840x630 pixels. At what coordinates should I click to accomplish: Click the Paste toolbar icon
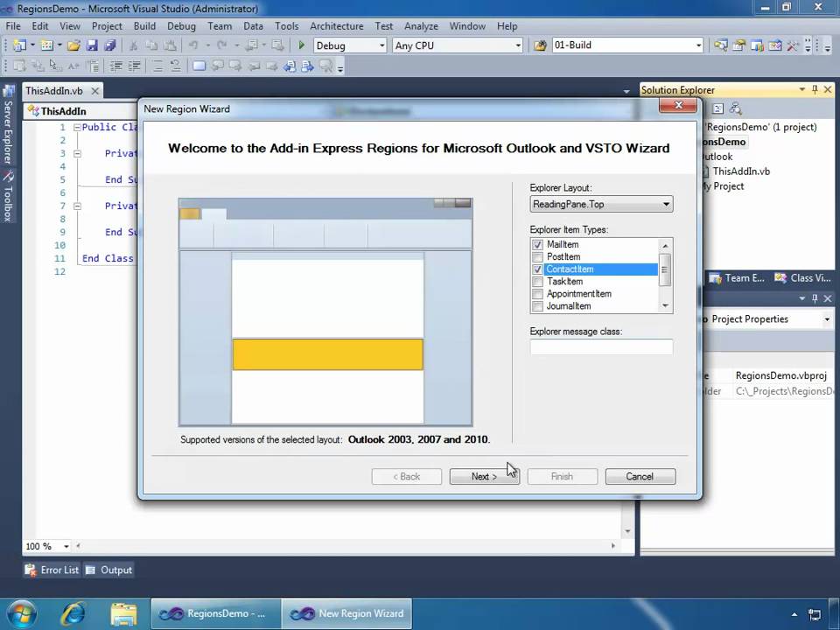click(169, 45)
